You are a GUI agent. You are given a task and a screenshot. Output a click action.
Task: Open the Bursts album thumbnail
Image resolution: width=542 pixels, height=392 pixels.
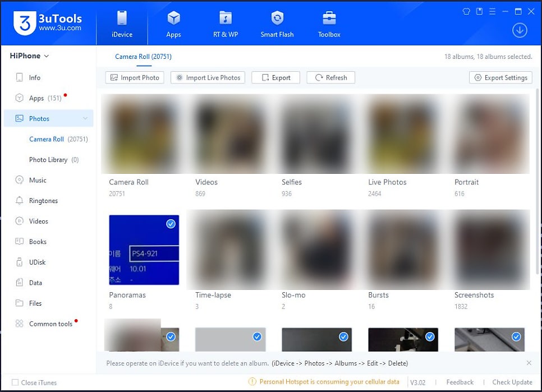pos(403,250)
